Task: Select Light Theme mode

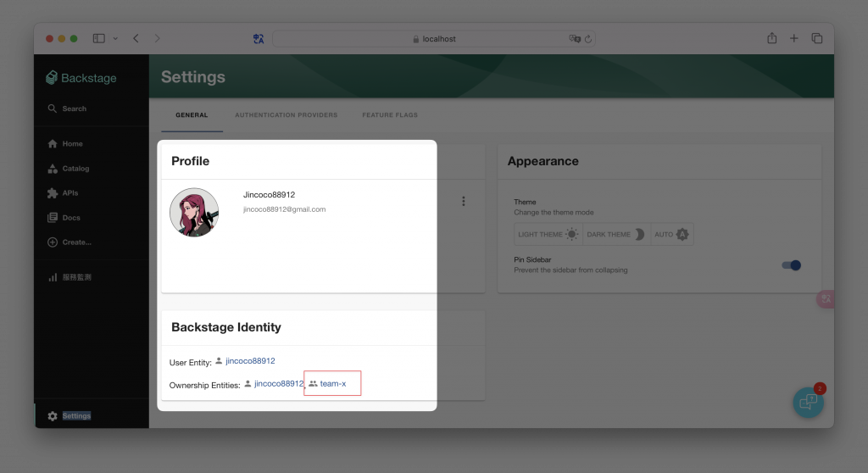Action: point(548,234)
